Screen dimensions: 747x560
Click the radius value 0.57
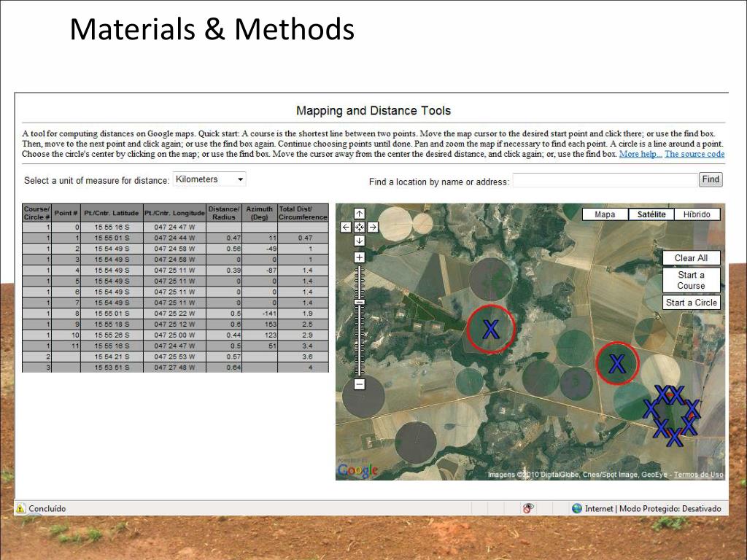click(x=224, y=357)
